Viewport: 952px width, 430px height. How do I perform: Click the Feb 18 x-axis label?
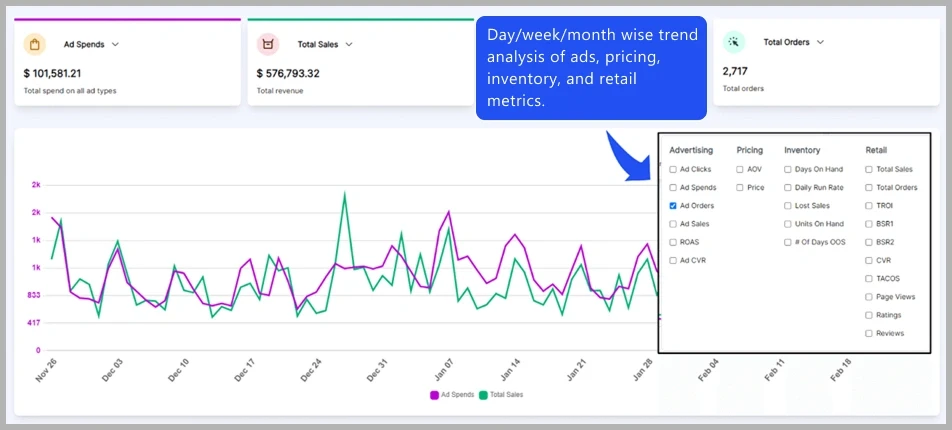pyautogui.click(x=841, y=369)
